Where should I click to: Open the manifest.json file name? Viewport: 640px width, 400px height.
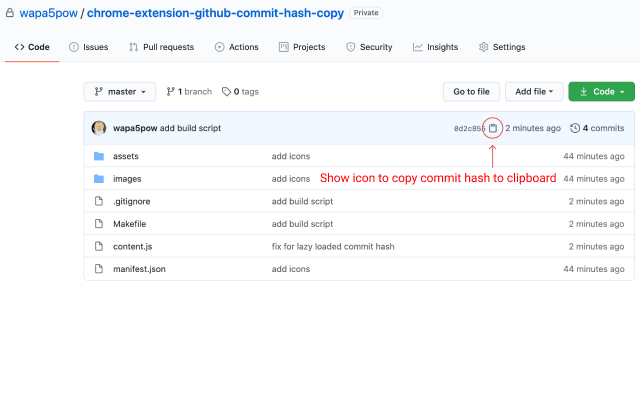coord(139,269)
